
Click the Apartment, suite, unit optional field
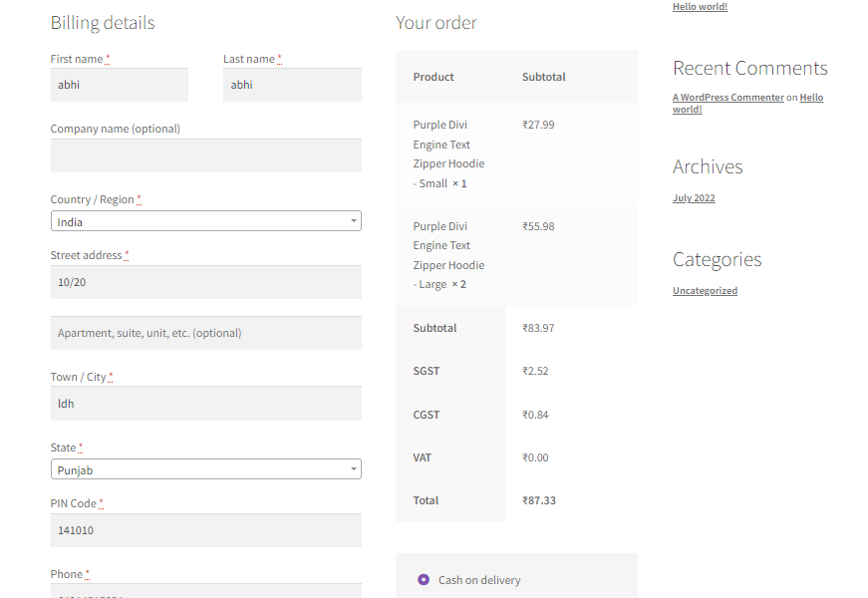coord(206,333)
